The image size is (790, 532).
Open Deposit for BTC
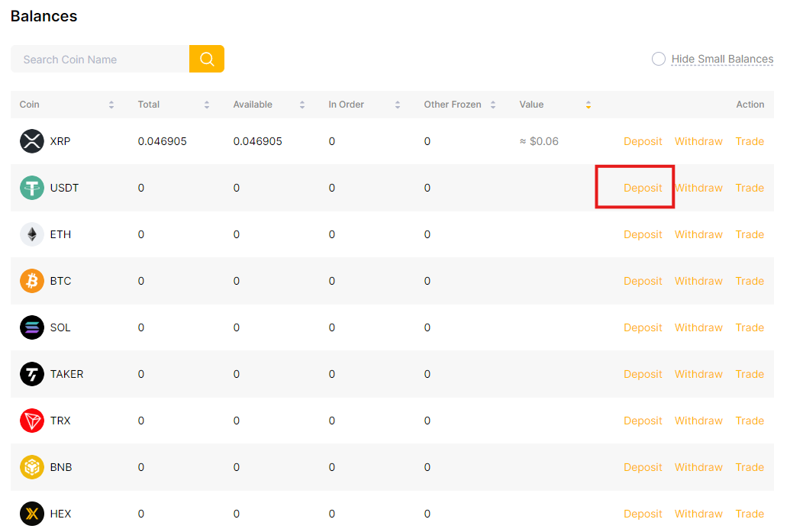[643, 281]
